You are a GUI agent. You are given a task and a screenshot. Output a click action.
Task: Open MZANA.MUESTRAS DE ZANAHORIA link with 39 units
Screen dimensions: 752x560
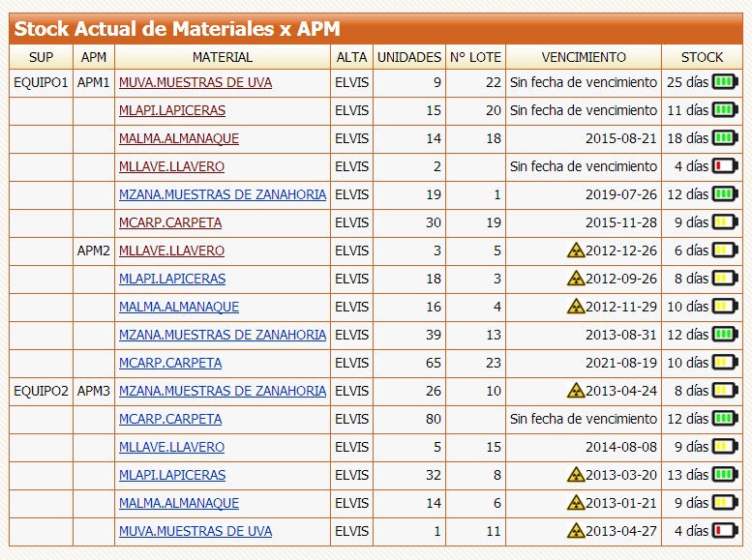[223, 335]
